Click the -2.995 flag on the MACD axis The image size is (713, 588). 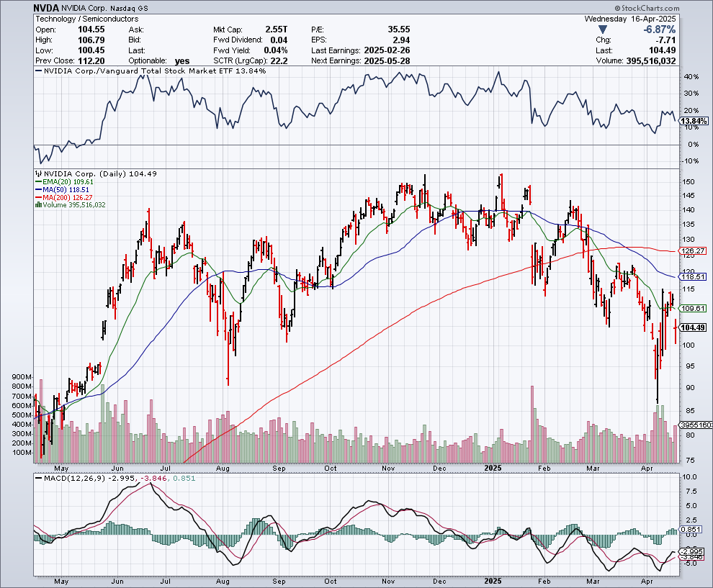692,551
